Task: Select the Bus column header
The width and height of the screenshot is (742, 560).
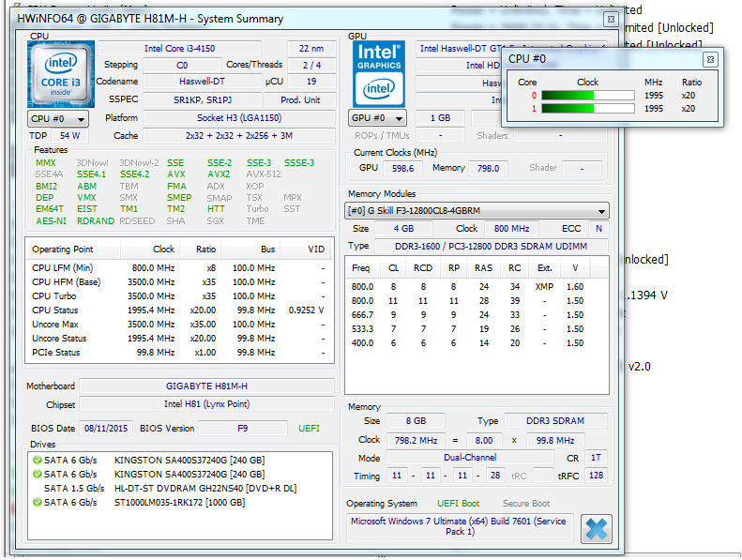Action: 250,249
